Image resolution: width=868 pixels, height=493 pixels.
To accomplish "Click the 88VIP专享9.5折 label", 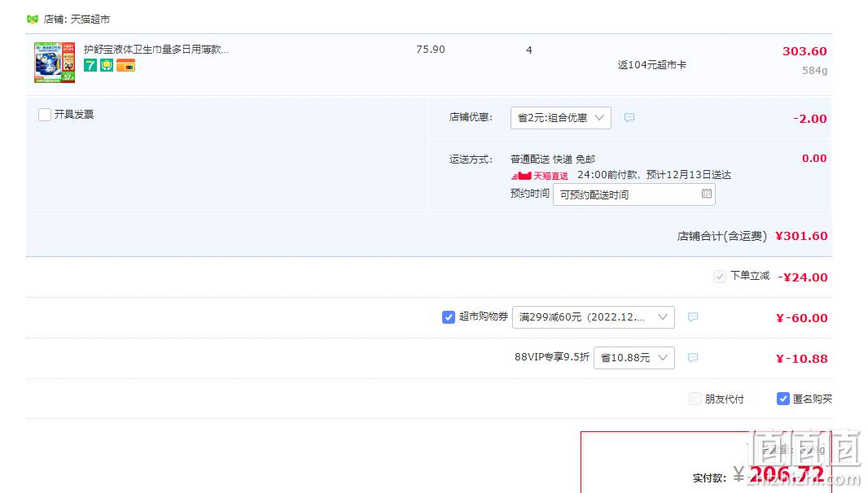I will coord(552,357).
